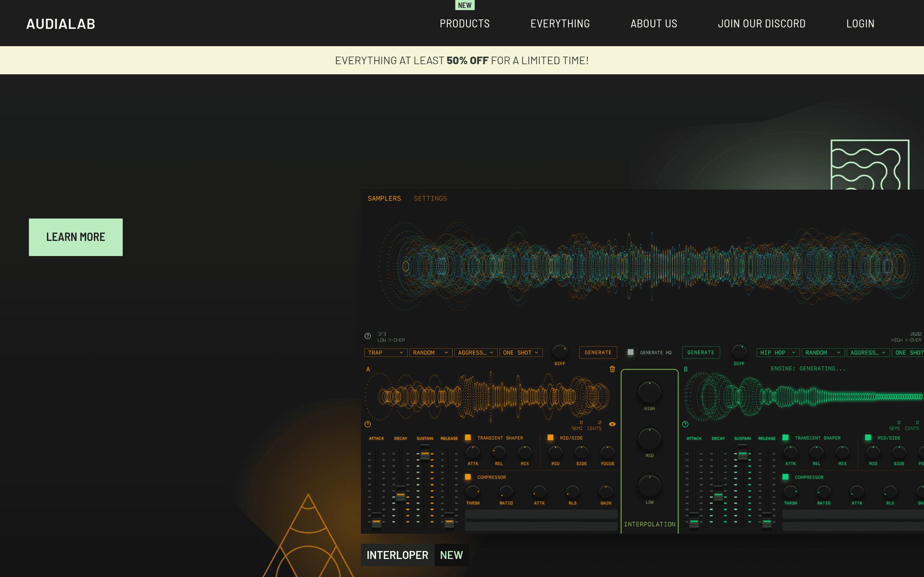
Task: Toggle sampler A visibility eye icon
Action: click(x=612, y=424)
